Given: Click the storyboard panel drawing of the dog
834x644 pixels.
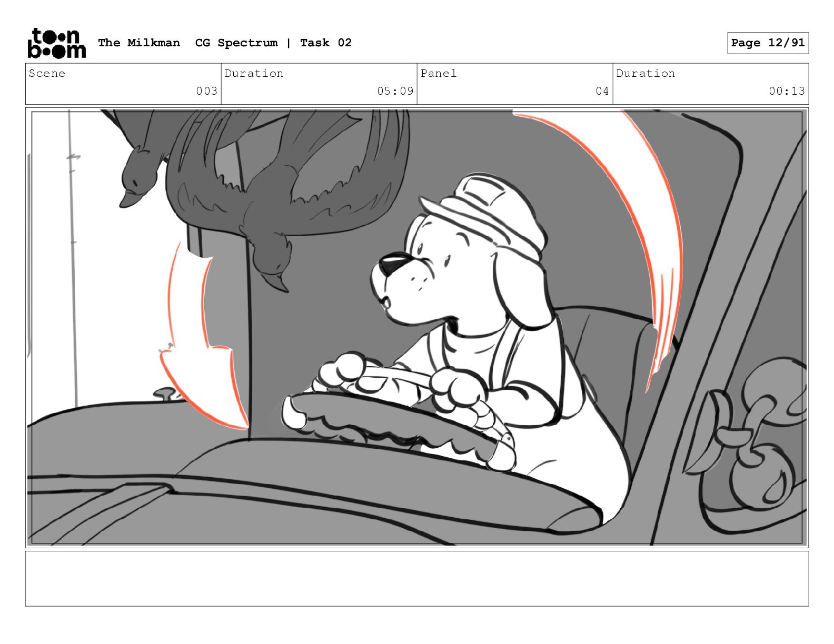Looking at the screenshot, I should (417, 328).
